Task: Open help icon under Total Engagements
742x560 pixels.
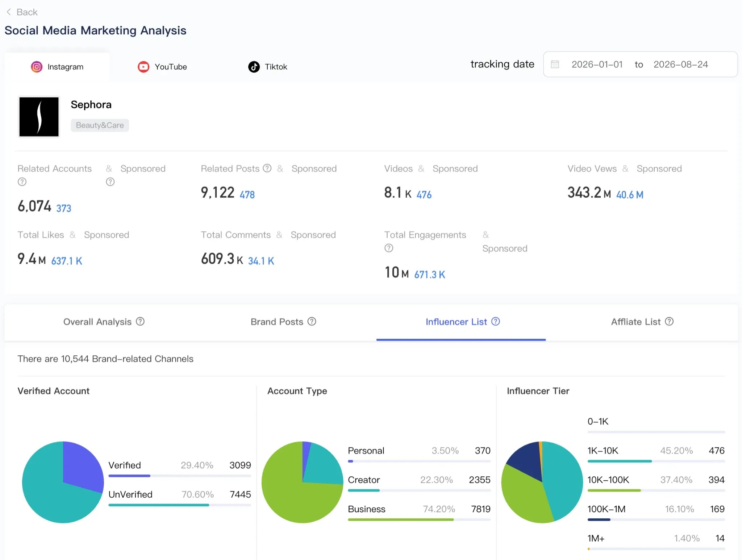Action: point(389,248)
